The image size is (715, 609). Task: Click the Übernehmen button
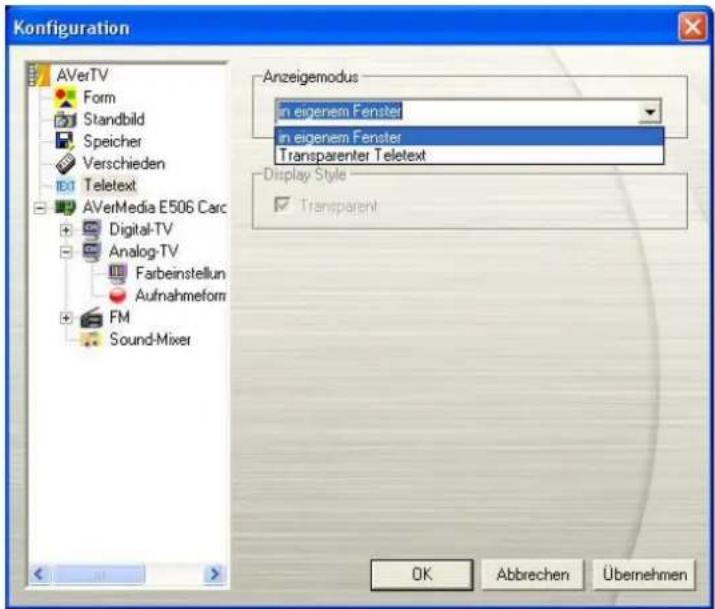(644, 575)
